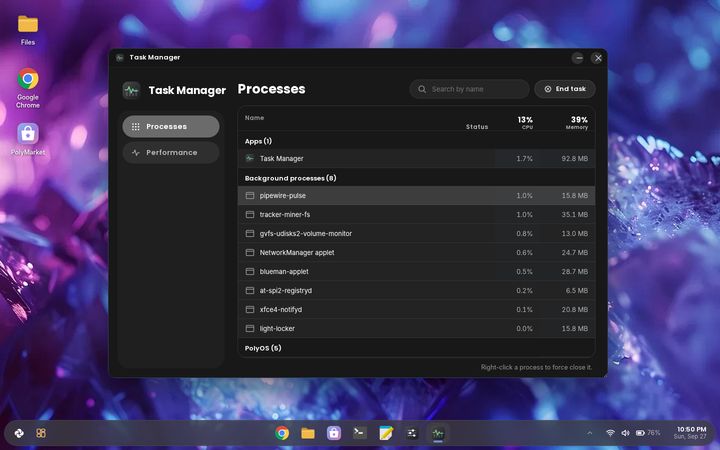Click the 28.7 MB memory value
Viewport: 720px width, 450px height.
tap(574, 271)
